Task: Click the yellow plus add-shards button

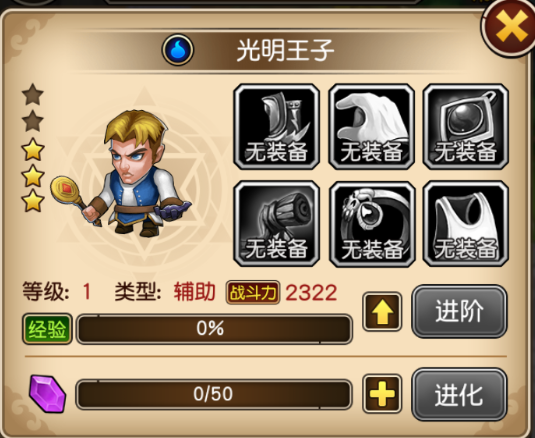Action: pyautogui.click(x=382, y=394)
